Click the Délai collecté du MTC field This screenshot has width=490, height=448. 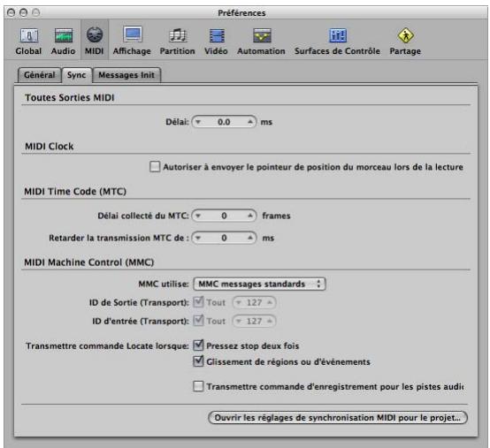[x=224, y=216]
